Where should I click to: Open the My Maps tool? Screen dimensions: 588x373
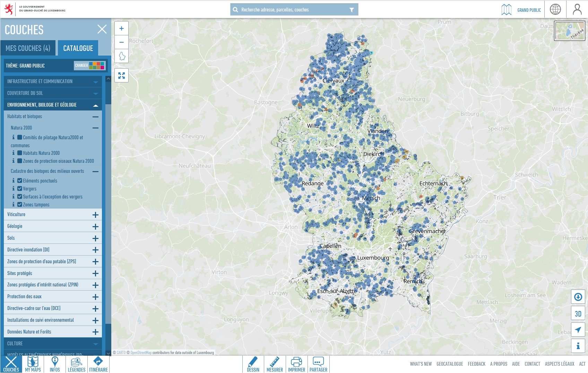33,364
